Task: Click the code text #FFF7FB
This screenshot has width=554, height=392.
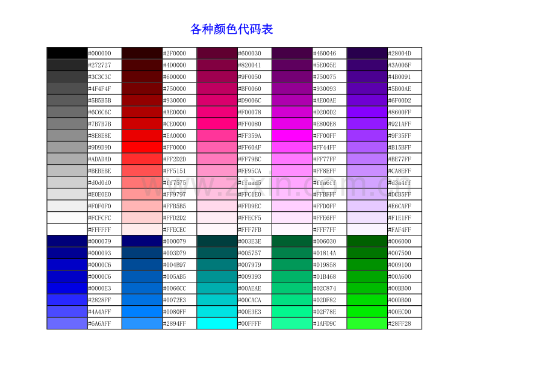Action: [x=249, y=229]
